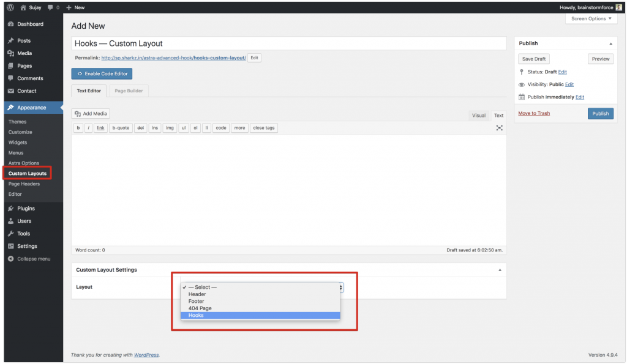Click the WordPress logo in admin bar
This screenshot has height=364, width=627.
pyautogui.click(x=10, y=7)
